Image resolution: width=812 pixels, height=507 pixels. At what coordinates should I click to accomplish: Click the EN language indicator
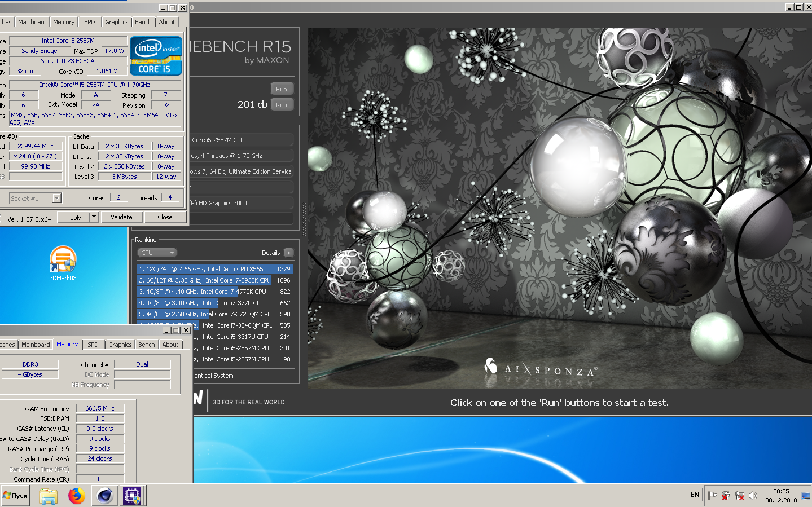point(695,495)
